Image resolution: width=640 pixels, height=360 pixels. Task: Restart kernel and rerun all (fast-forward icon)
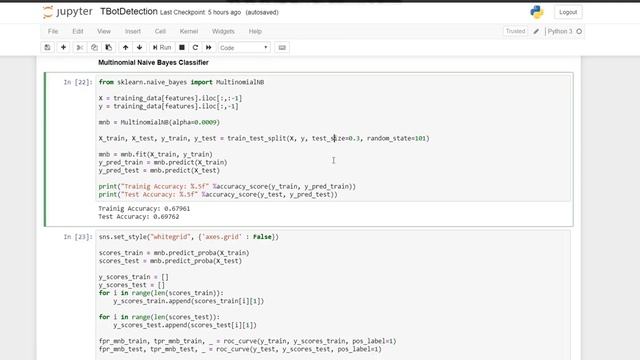[209, 47]
